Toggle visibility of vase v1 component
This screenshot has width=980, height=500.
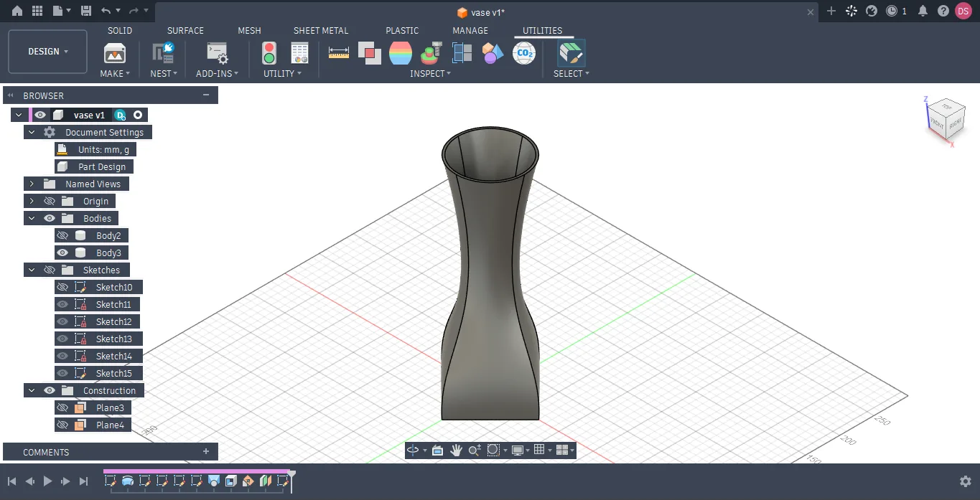(x=40, y=115)
